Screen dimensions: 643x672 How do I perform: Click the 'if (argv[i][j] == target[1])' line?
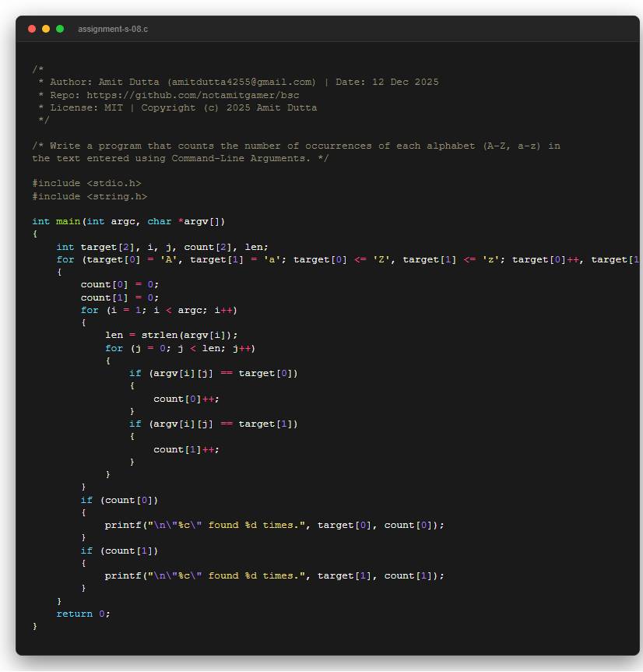213,424
